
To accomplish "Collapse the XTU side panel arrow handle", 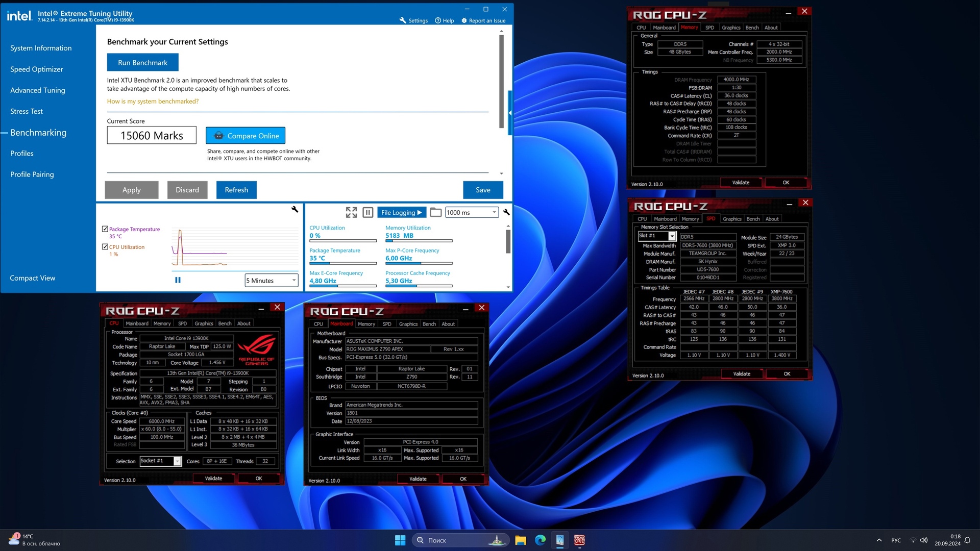I will click(510, 113).
